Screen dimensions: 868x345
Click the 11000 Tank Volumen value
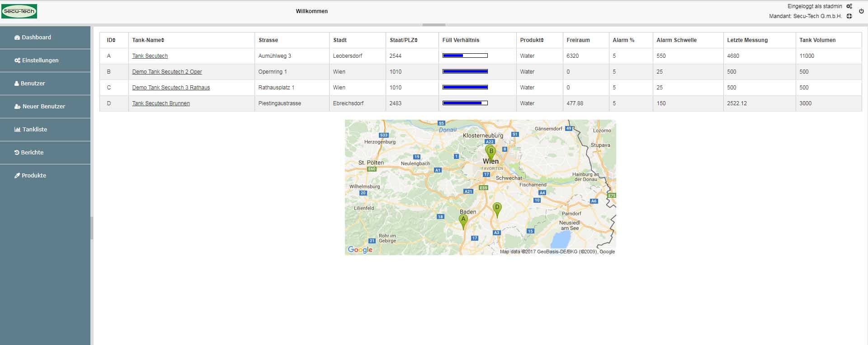[807, 56]
